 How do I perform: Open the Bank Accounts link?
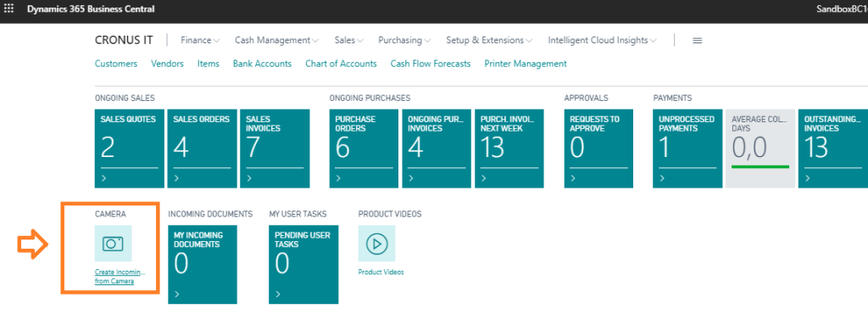click(263, 64)
